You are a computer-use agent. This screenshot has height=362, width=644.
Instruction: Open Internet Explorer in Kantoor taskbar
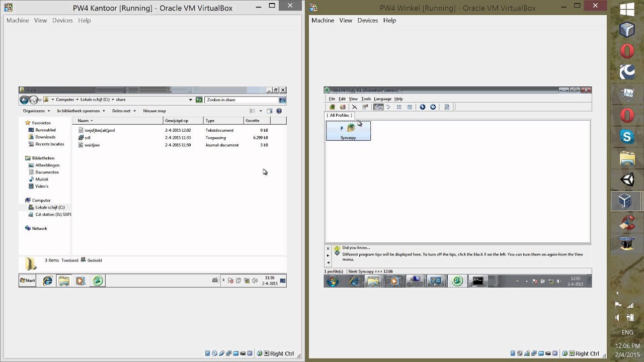click(x=48, y=281)
